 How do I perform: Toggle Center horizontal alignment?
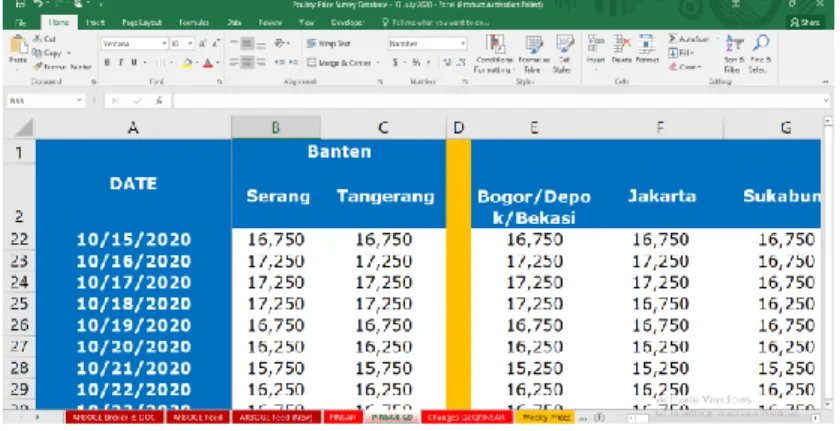pyautogui.click(x=247, y=63)
